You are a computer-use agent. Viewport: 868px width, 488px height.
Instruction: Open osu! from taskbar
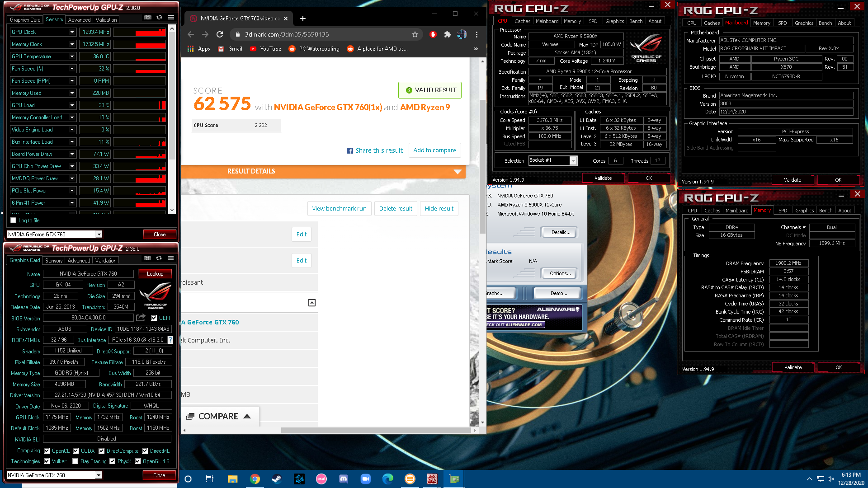[x=321, y=479]
